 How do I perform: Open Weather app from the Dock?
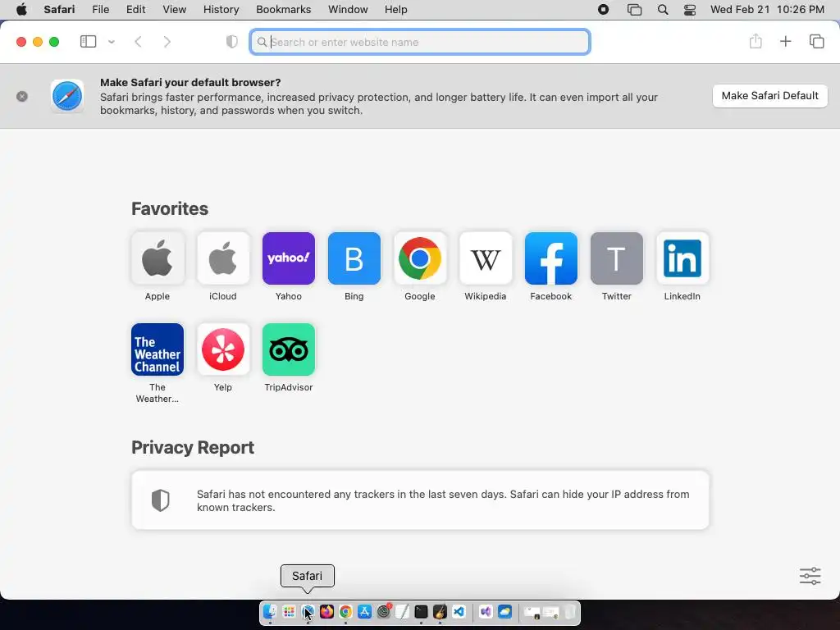pos(504,611)
